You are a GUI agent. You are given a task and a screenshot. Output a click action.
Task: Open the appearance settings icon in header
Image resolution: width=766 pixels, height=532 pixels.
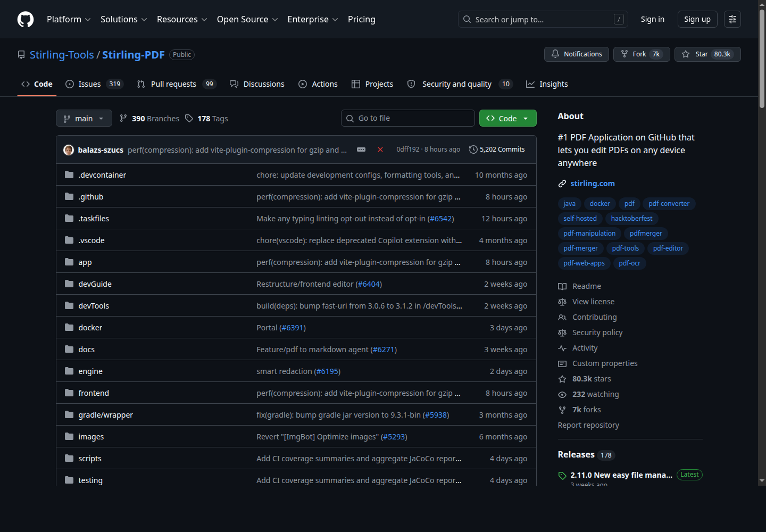click(x=732, y=19)
